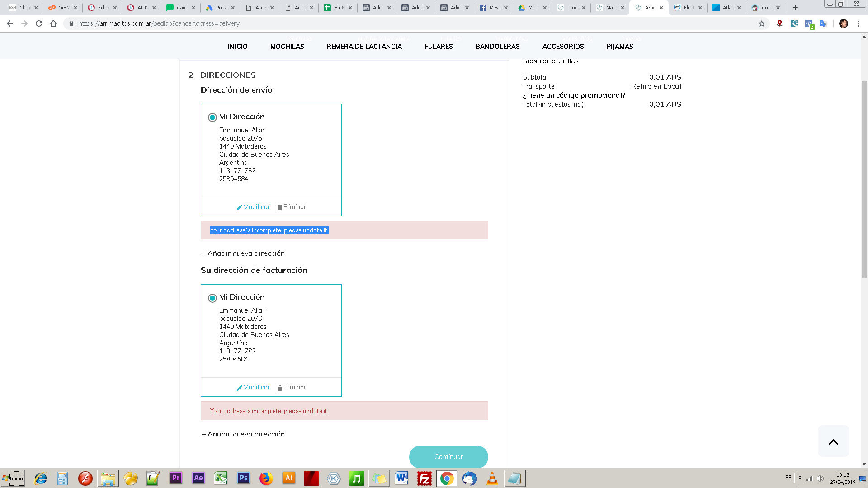Open Photoshop from the taskbar
The height and width of the screenshot is (488, 868).
click(243, 478)
